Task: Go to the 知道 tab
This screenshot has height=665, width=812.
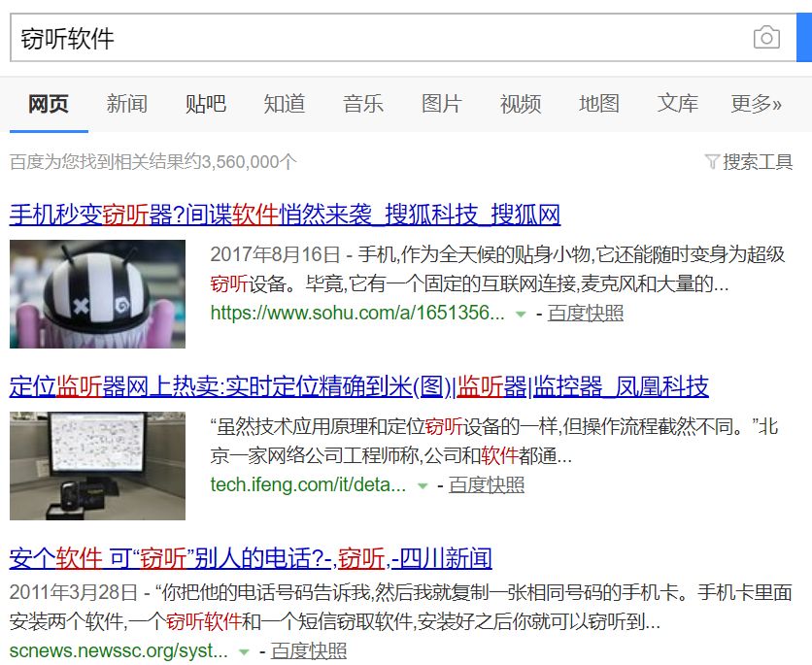Action: (285, 104)
